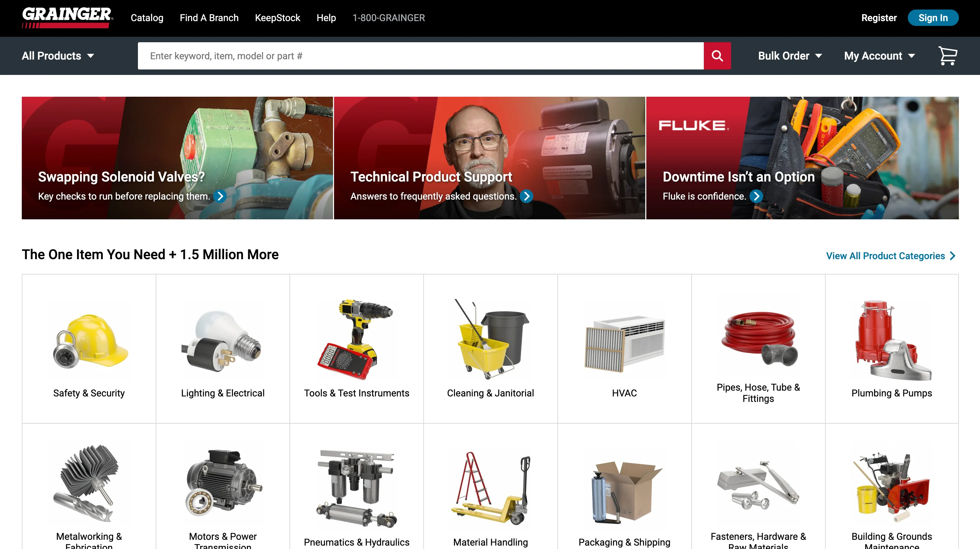
Task: Click the Material Handling label
Action: click(490, 542)
